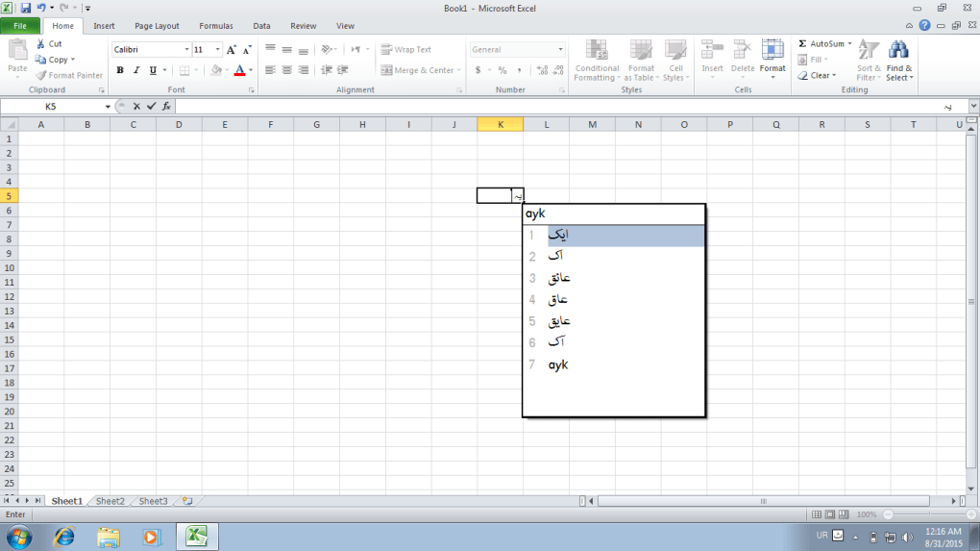The width and height of the screenshot is (980, 551).
Task: Toggle Italic text formatting
Action: tap(136, 70)
